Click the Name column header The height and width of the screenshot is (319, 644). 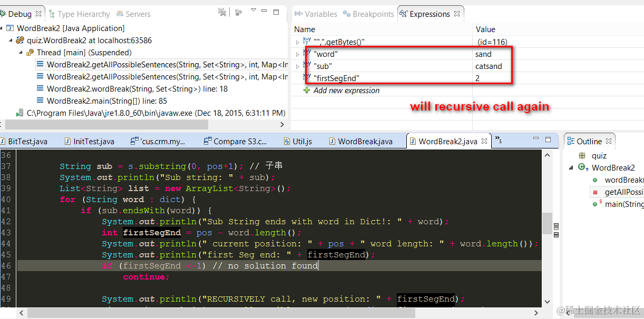pyautogui.click(x=305, y=29)
